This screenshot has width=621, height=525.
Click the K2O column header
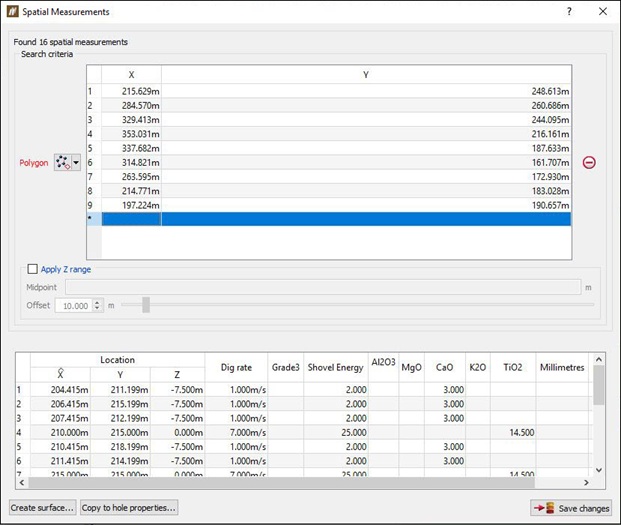(x=478, y=367)
